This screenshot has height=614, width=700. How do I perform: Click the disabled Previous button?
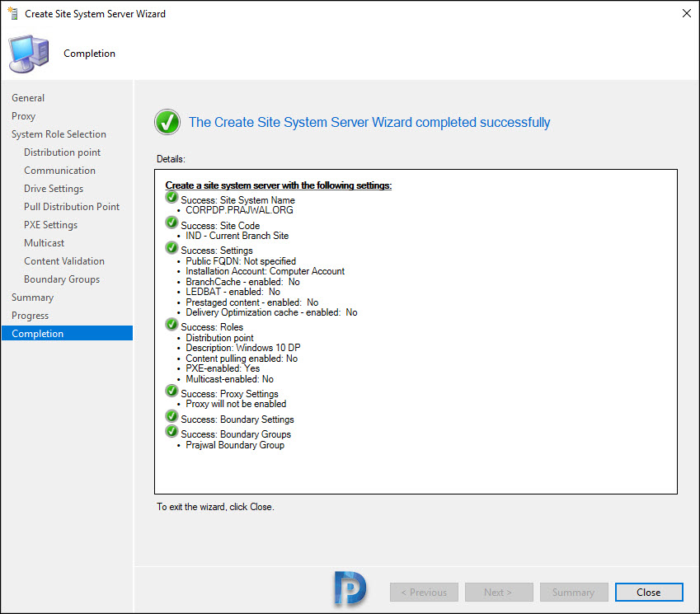[x=424, y=592]
